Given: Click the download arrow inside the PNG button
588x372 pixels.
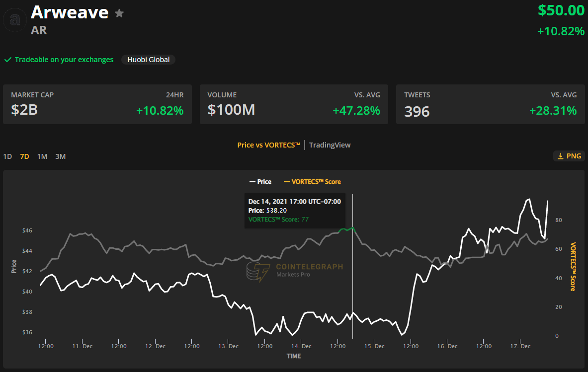Looking at the screenshot, I should [x=560, y=155].
